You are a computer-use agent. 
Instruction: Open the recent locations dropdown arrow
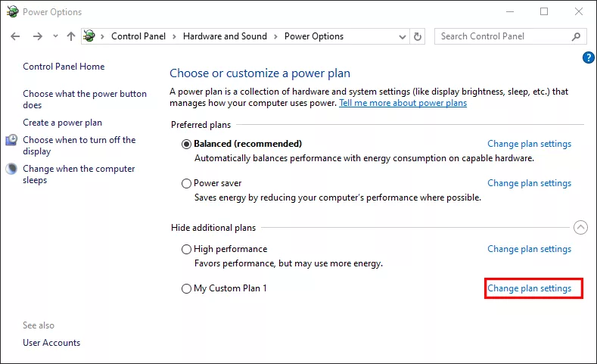[55, 36]
